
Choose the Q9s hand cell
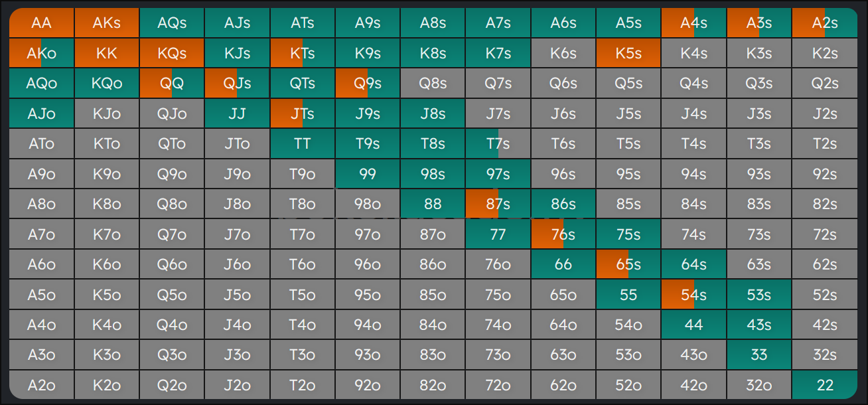point(367,84)
